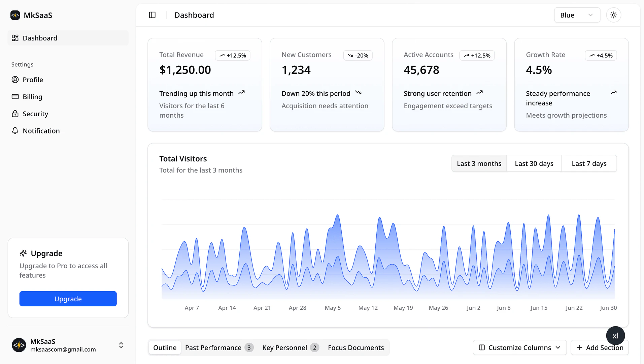Image resolution: width=644 pixels, height=364 pixels.
Task: Select the Dashboard grid icon
Action: point(15,38)
